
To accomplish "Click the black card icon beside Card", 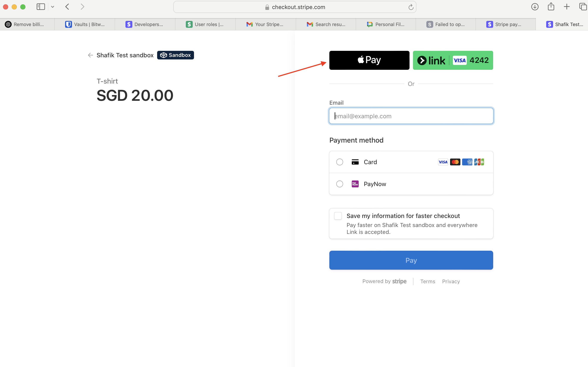I will (x=355, y=162).
